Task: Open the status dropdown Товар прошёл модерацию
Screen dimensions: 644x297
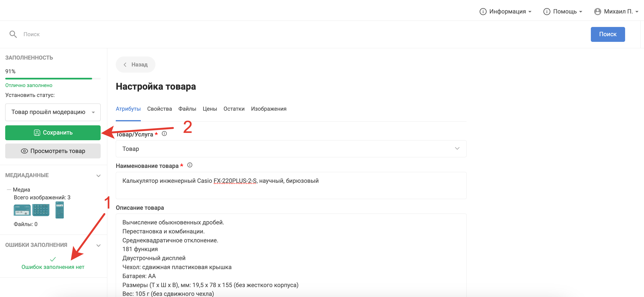Action: coord(53,112)
